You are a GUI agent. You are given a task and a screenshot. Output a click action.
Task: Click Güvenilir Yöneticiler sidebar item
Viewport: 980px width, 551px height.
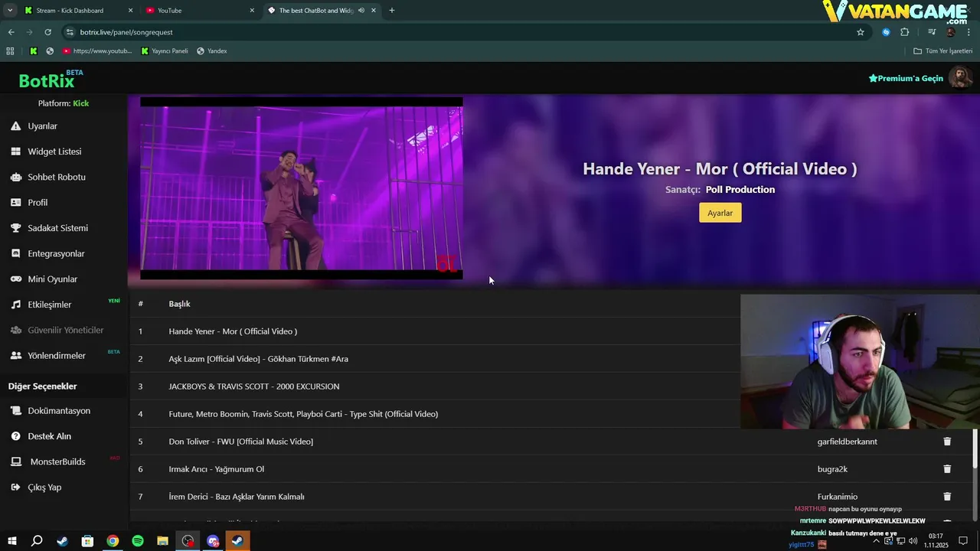57,331
